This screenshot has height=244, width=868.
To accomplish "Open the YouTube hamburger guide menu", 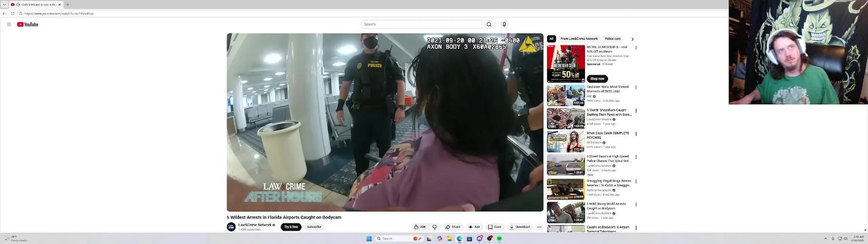I will [x=9, y=24].
